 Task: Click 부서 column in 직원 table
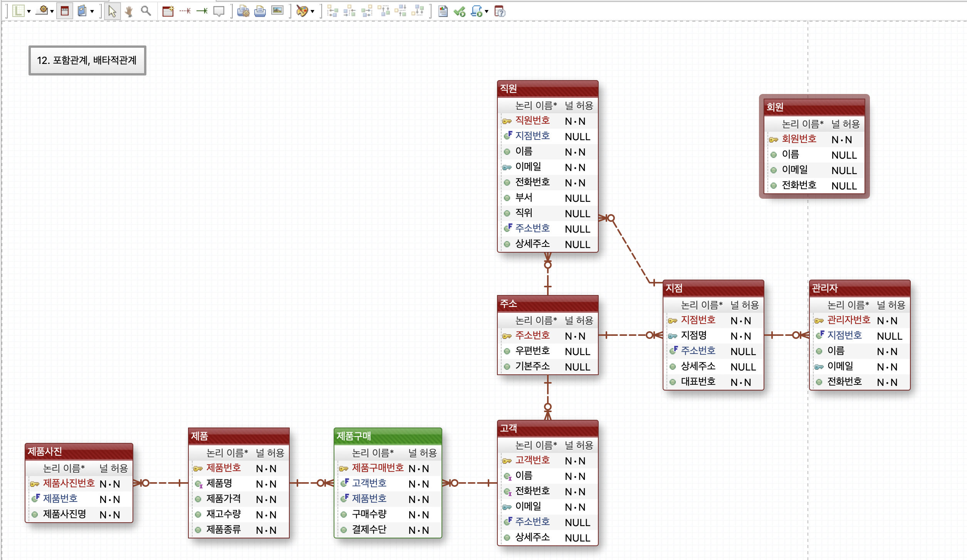tap(547, 198)
